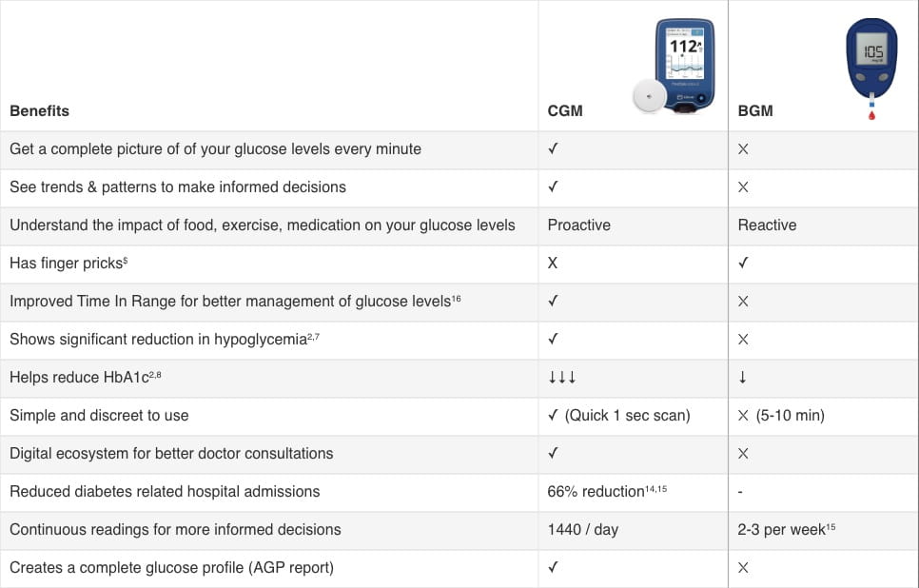Screen dimensions: 919x588
Task: Select the CGM column header label
Action: (565, 110)
